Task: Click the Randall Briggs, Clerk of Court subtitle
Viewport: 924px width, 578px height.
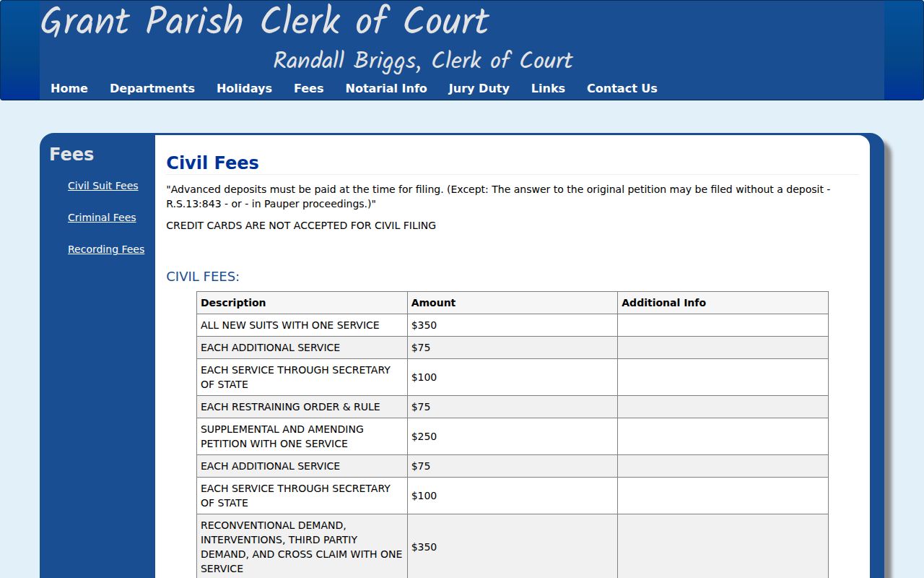Action: pos(423,61)
